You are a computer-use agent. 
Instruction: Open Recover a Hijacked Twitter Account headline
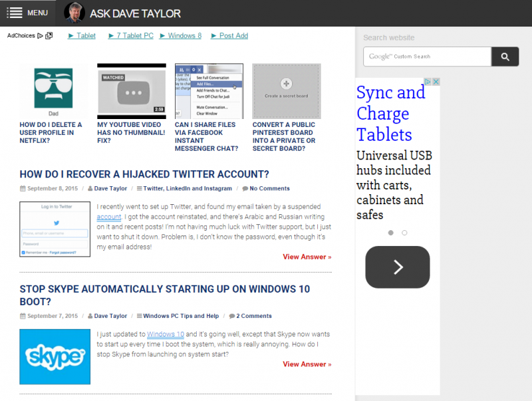[144, 174]
